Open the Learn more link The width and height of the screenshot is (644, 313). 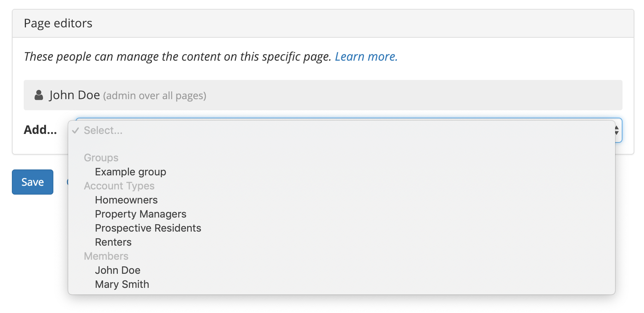(x=366, y=57)
